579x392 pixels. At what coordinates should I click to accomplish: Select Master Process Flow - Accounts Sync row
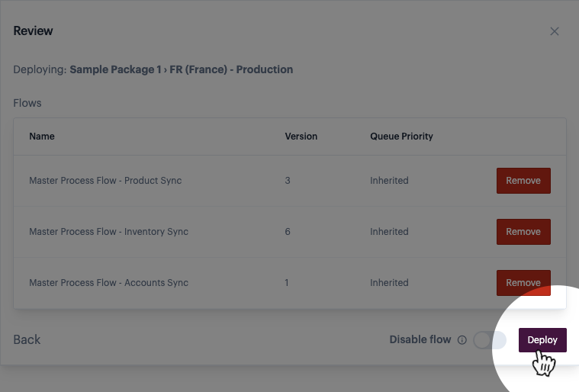108,283
